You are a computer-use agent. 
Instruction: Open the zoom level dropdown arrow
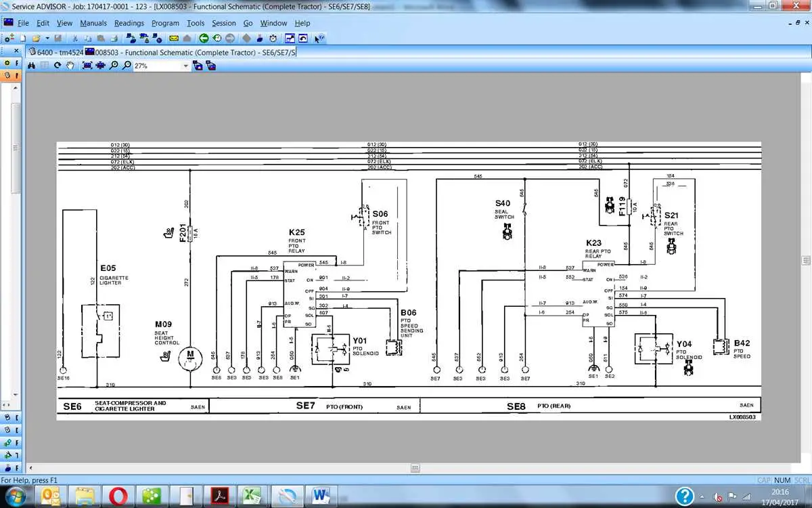(186, 66)
